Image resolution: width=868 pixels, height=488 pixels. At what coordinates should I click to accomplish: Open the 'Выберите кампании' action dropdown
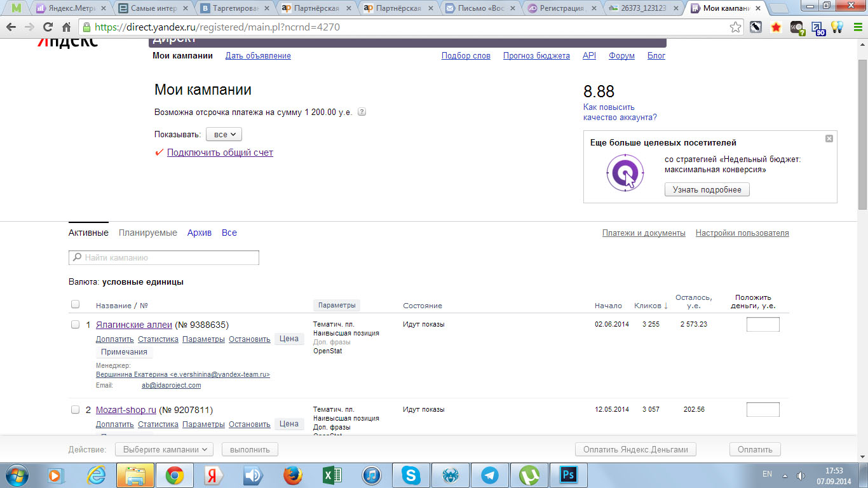click(x=164, y=449)
